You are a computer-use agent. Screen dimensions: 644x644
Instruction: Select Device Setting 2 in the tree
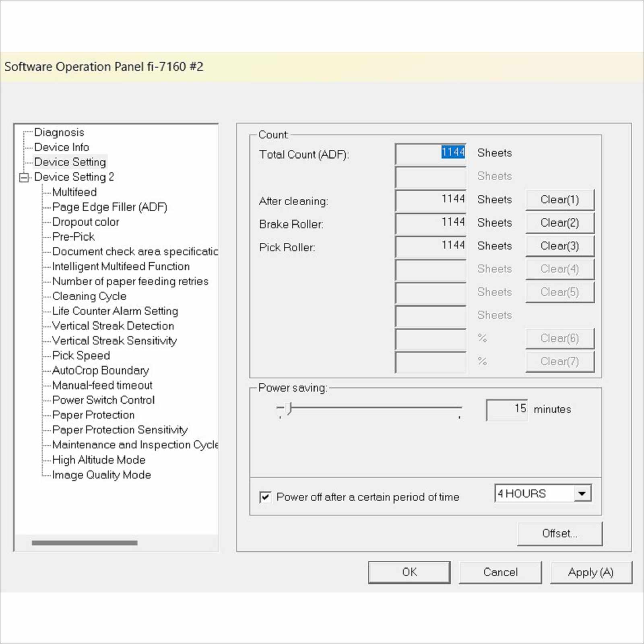coord(74,177)
